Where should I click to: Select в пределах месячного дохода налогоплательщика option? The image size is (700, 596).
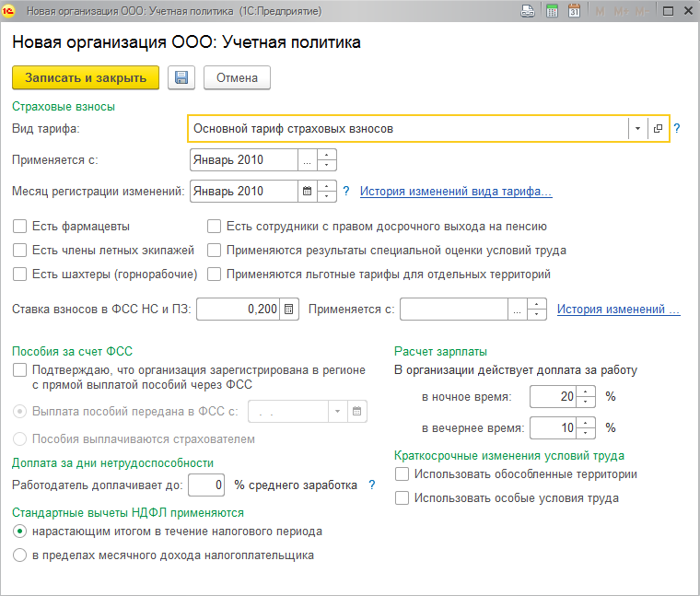pyautogui.click(x=19, y=555)
